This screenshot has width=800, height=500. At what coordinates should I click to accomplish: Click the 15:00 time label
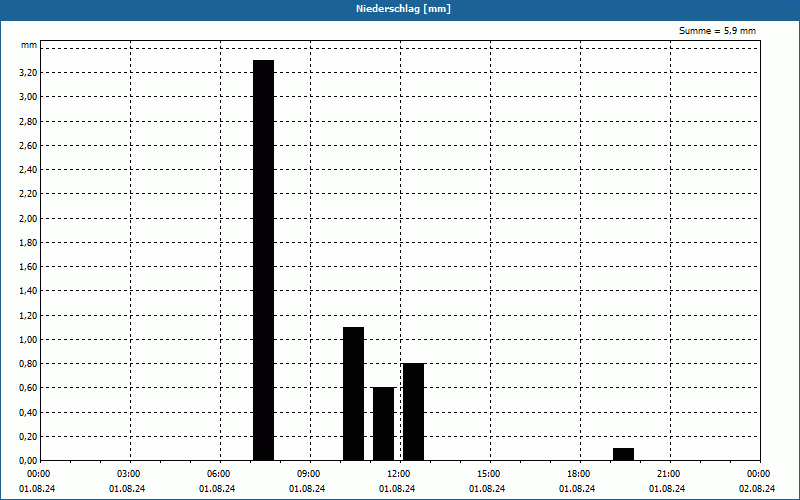click(x=488, y=474)
